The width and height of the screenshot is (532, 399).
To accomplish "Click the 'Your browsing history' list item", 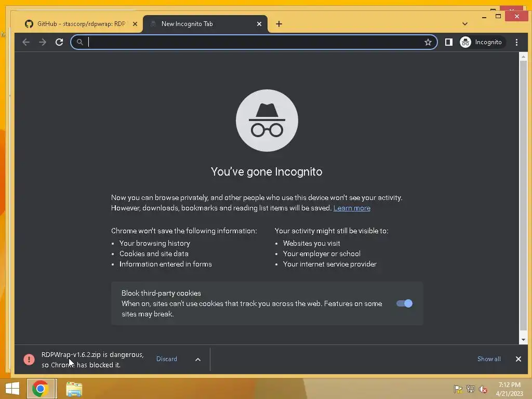I will [x=155, y=243].
